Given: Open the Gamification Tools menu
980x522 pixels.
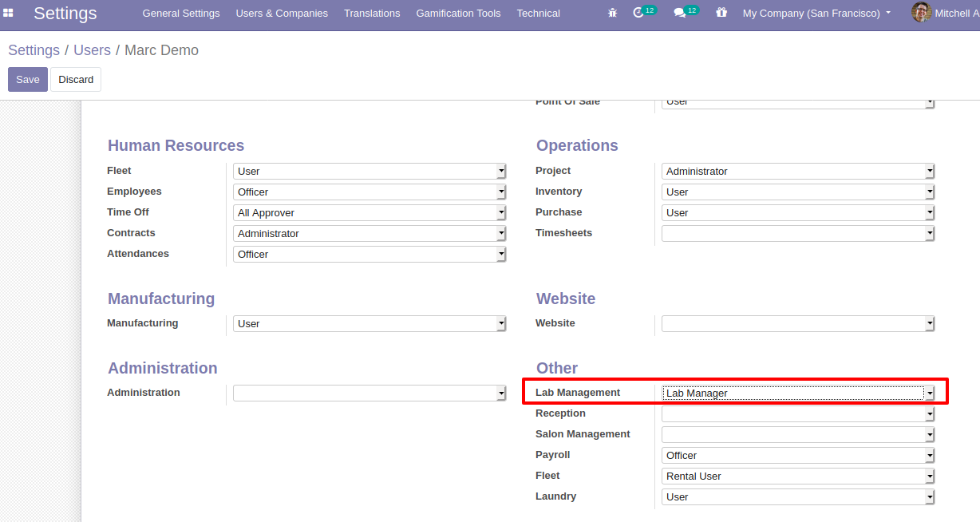Looking at the screenshot, I should click(458, 13).
